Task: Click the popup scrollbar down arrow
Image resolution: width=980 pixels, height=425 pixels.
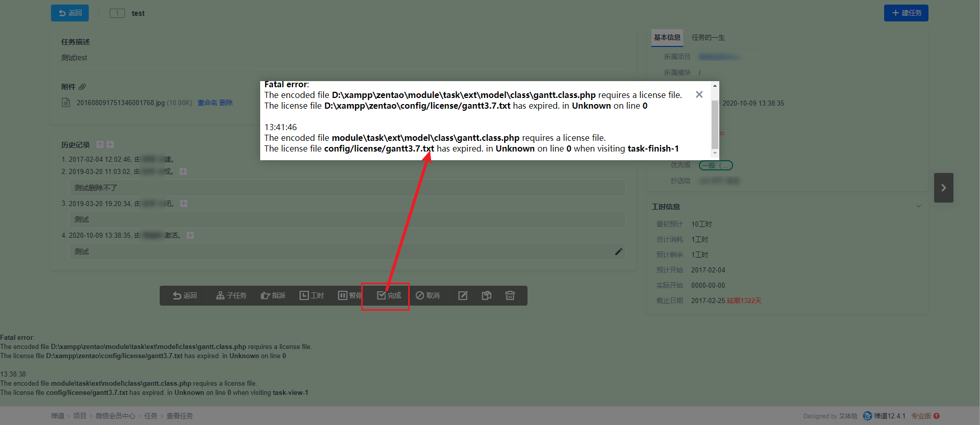Action: (x=715, y=153)
